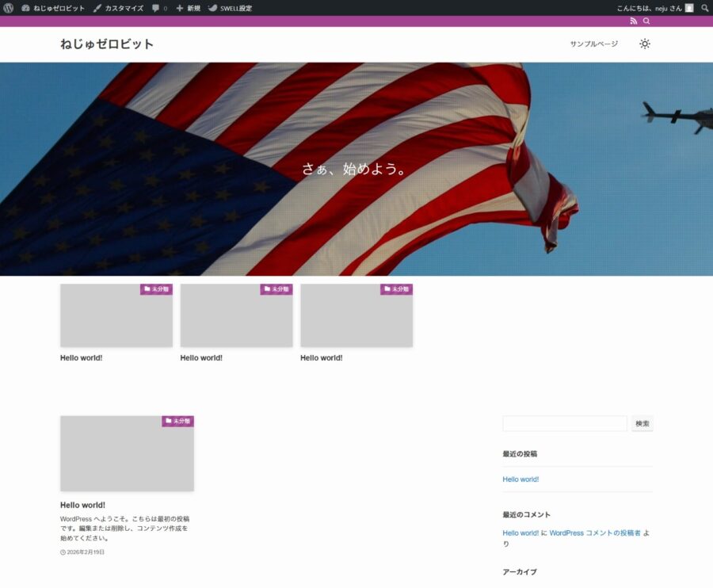Click the SWELL設定 admin bar item

click(230, 8)
